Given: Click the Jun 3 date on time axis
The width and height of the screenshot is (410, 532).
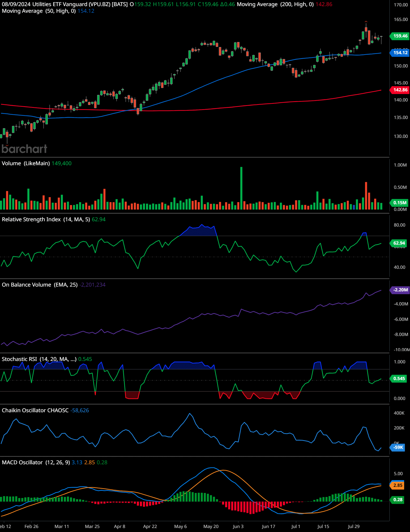Looking at the screenshot, I should [x=238, y=526].
